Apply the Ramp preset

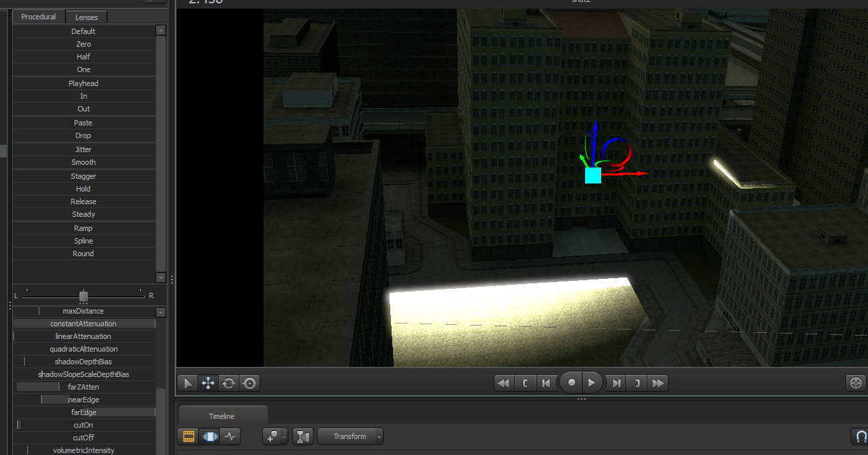point(83,228)
